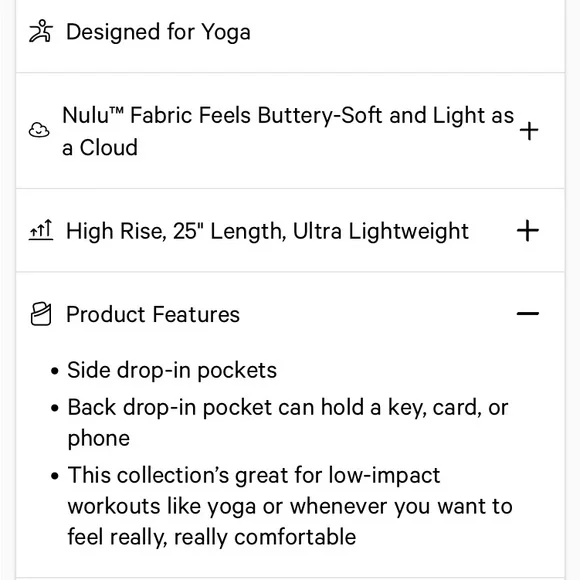Click the word phone in the feature list
Screen dimensions: 580x580
[99, 439]
